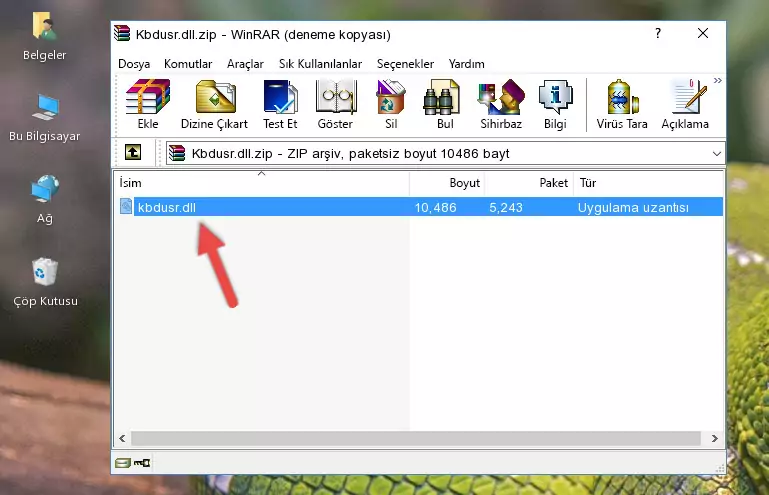The height and width of the screenshot is (495, 769).
Task: Click the horizontal scrollbar track
Action: (416, 438)
